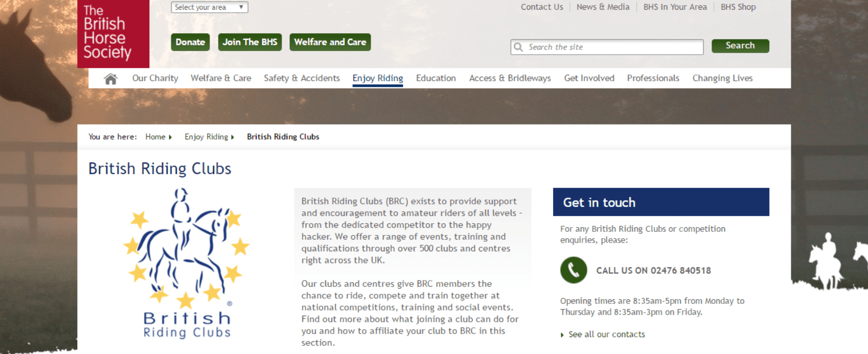Click CALL US ON 02476 840518 text

[x=653, y=271]
